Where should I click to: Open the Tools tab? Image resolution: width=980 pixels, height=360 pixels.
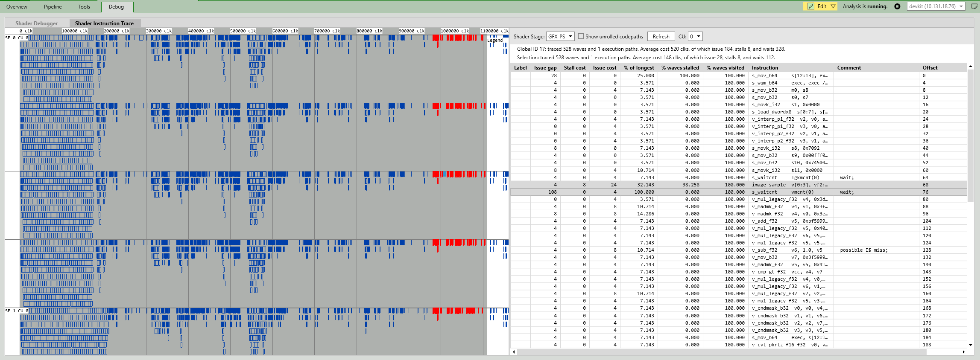(84, 6)
